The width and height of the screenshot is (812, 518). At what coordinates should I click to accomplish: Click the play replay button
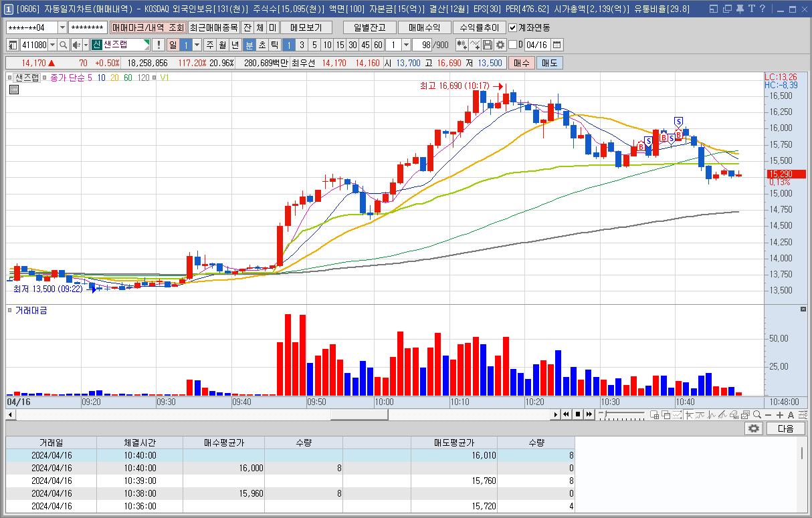coord(556,415)
